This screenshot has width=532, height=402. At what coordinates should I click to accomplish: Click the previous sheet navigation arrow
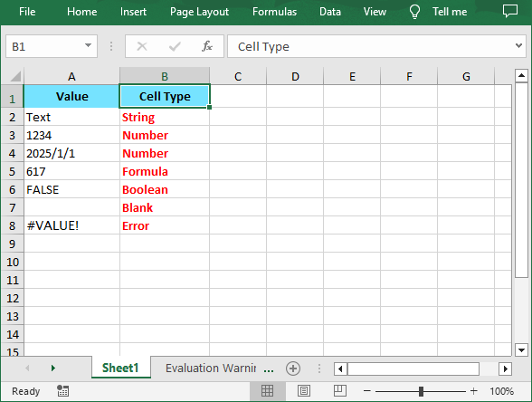tap(27, 368)
